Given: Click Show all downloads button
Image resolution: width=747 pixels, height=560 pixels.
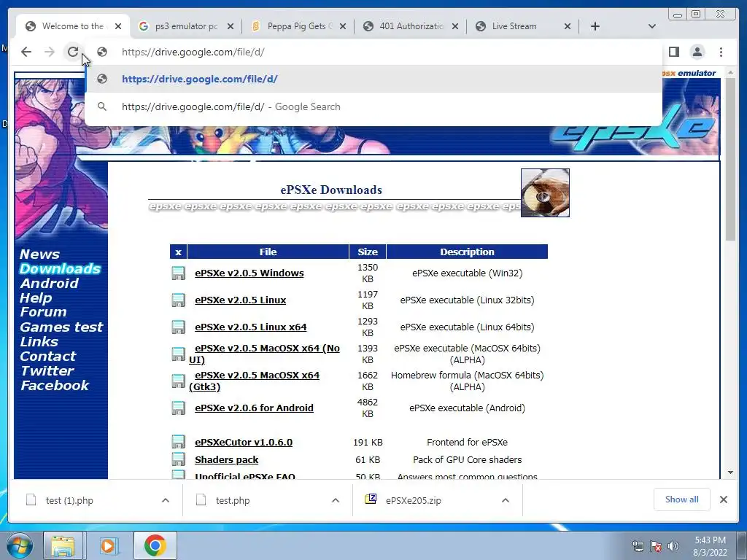Looking at the screenshot, I should pos(682,499).
